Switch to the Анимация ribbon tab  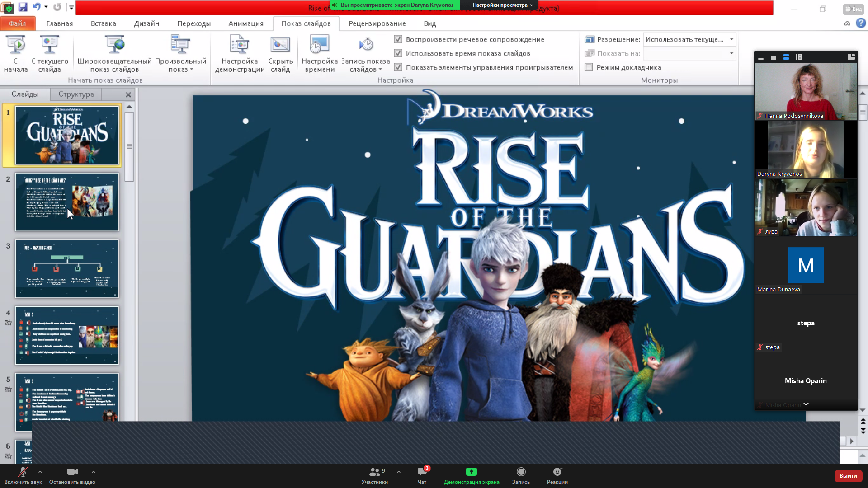(x=246, y=23)
